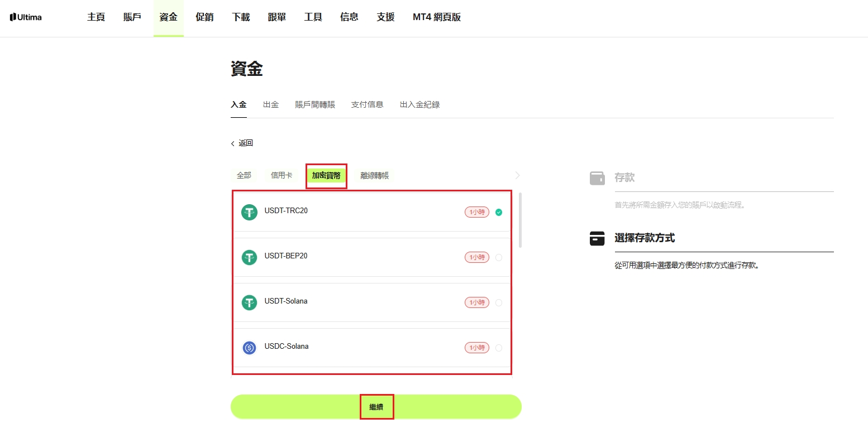This screenshot has height=428, width=868.
Task: Open the MT4 網頁版 menu item
Action: 437,17
